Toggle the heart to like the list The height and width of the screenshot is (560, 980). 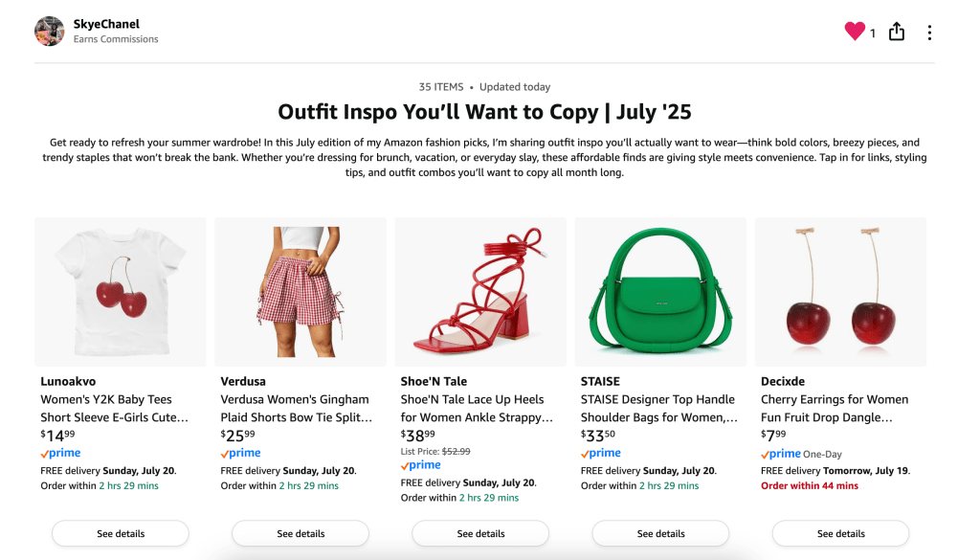click(855, 31)
